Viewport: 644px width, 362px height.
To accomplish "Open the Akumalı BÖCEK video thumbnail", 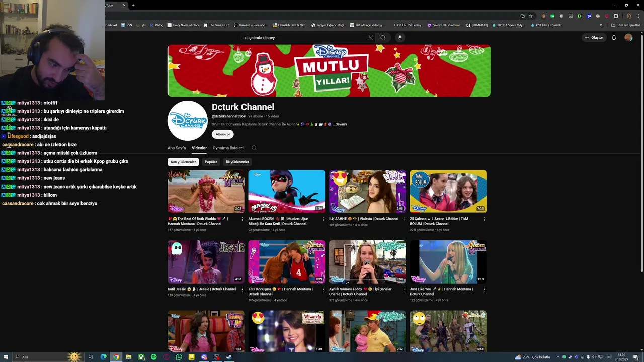I will [x=286, y=192].
